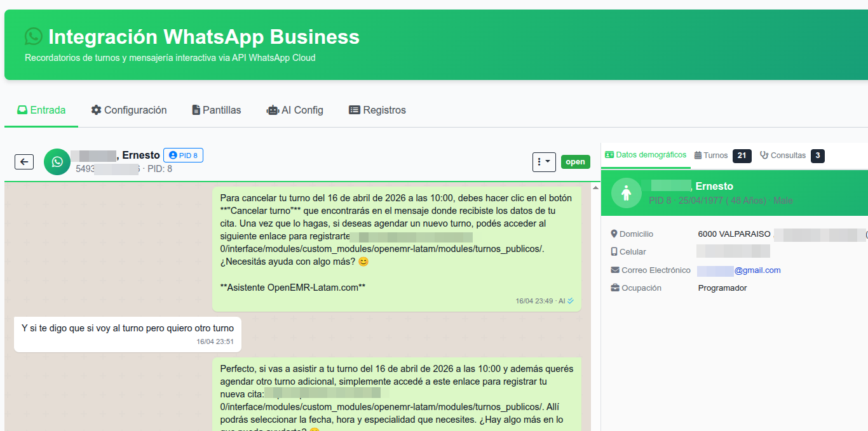Screen dimensions: 868x431
Task: Click the "Asistente OpenEMR-Latam.com" signature text
Action: coord(293,288)
